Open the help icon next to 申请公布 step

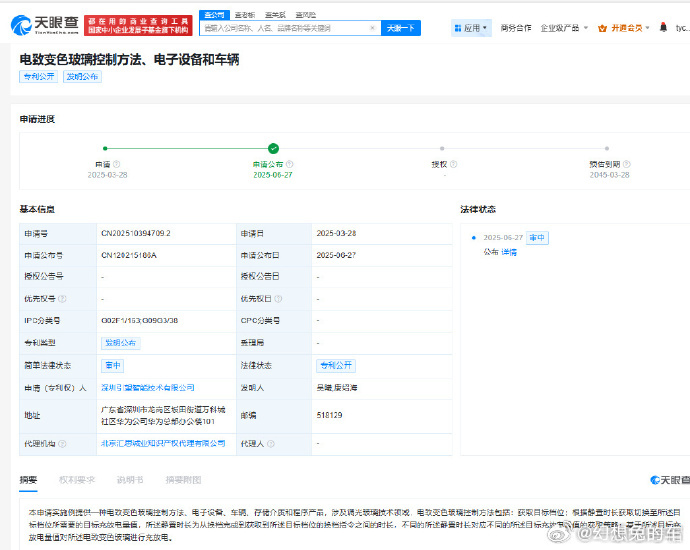pyautogui.click(x=290, y=164)
